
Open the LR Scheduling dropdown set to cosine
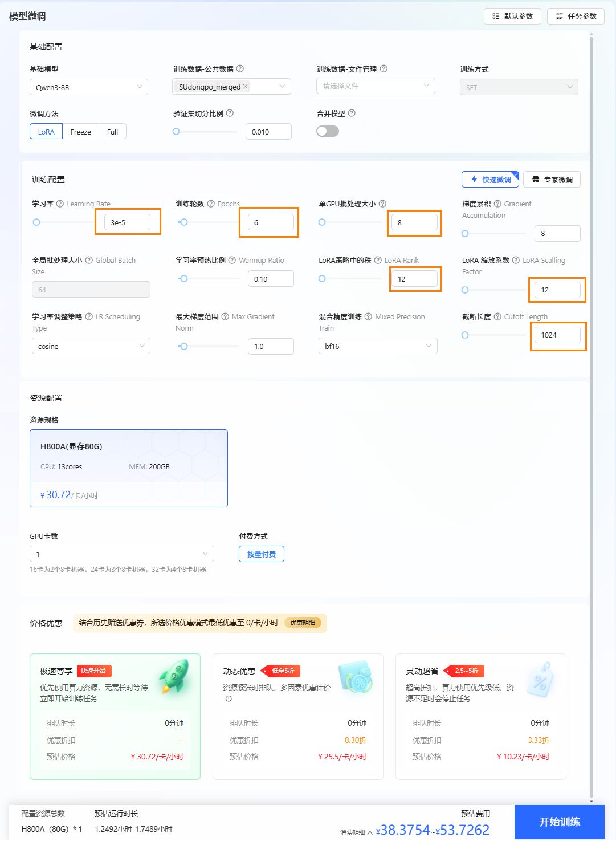(91, 346)
